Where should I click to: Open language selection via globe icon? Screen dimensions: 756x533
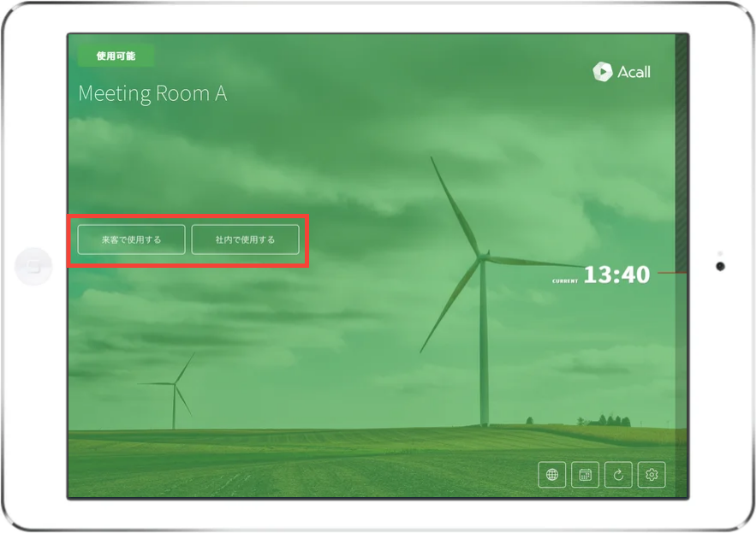pos(551,475)
